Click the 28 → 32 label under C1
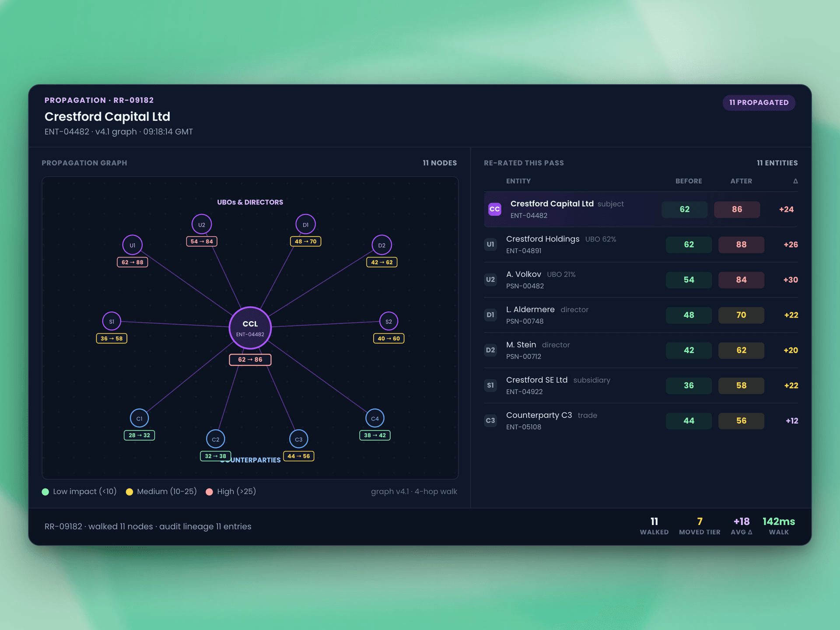The image size is (840, 630). point(139,435)
